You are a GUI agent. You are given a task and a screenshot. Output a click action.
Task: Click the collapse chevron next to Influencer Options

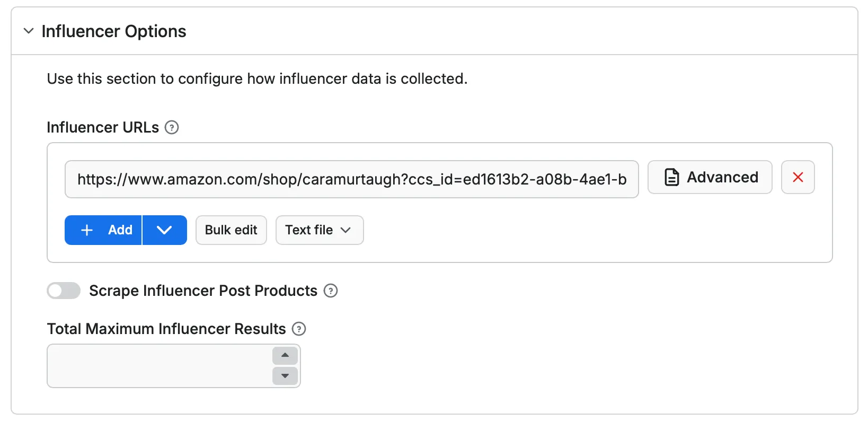click(x=28, y=31)
